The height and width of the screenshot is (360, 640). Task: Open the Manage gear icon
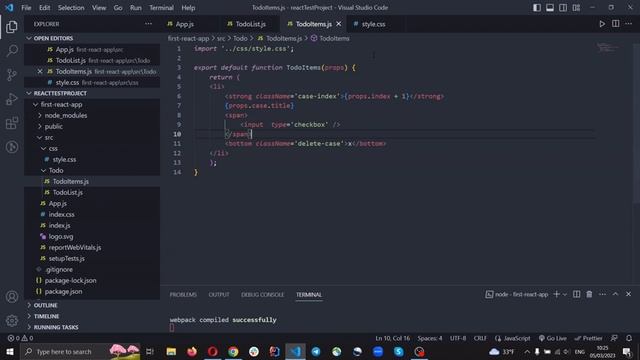click(x=12, y=321)
